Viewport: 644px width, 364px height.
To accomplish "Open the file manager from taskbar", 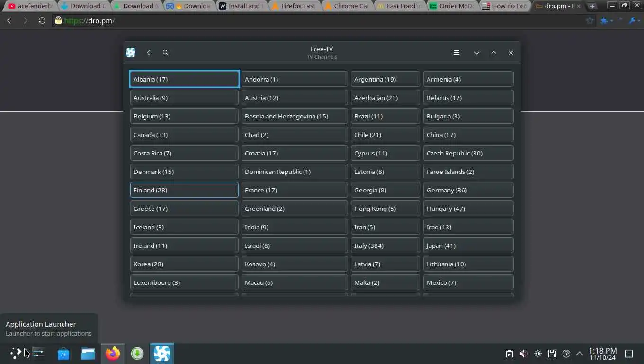I will tap(88, 353).
